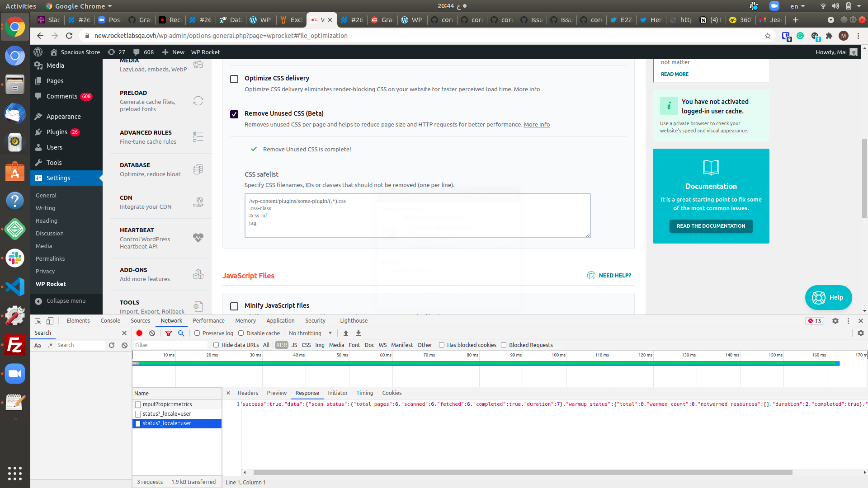868x488 pixels.
Task: Open DevTools more options menu
Action: point(848,321)
